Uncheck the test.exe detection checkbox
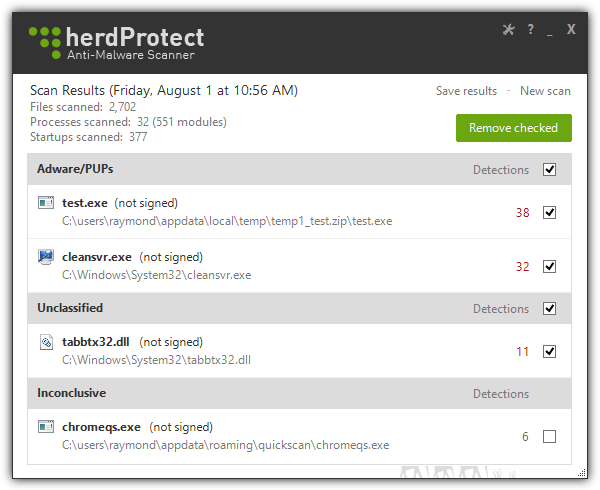Viewport: 600px width, 490px height. tap(549, 212)
